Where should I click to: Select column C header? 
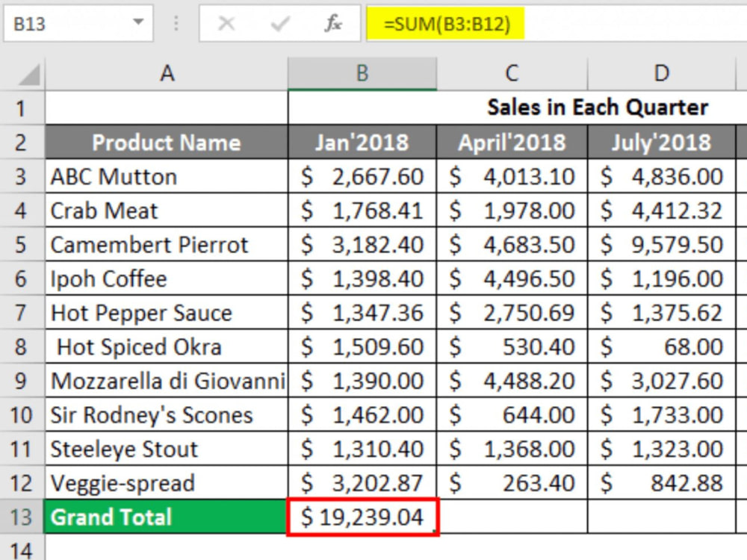click(x=512, y=74)
